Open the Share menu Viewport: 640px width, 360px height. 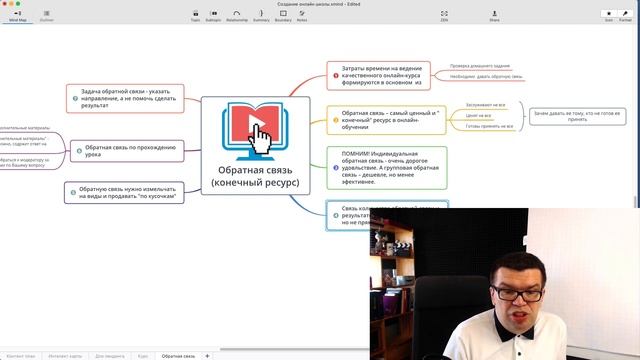coord(494,16)
